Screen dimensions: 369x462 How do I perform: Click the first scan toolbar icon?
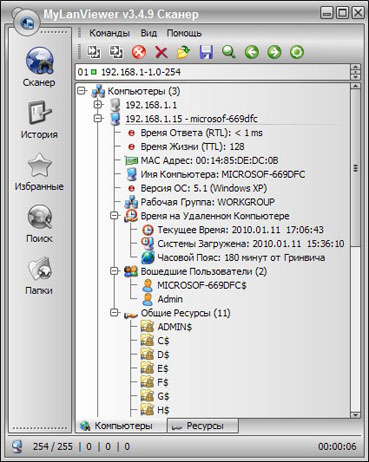tap(94, 52)
